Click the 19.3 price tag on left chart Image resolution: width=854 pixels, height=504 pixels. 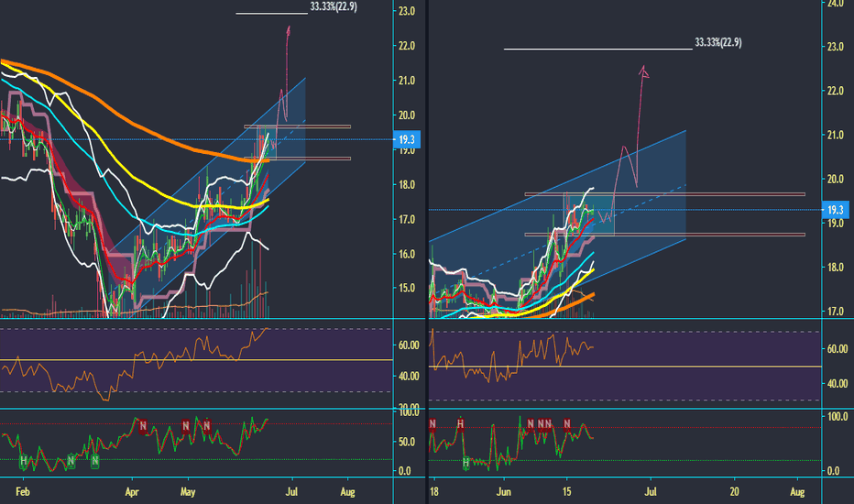406,139
